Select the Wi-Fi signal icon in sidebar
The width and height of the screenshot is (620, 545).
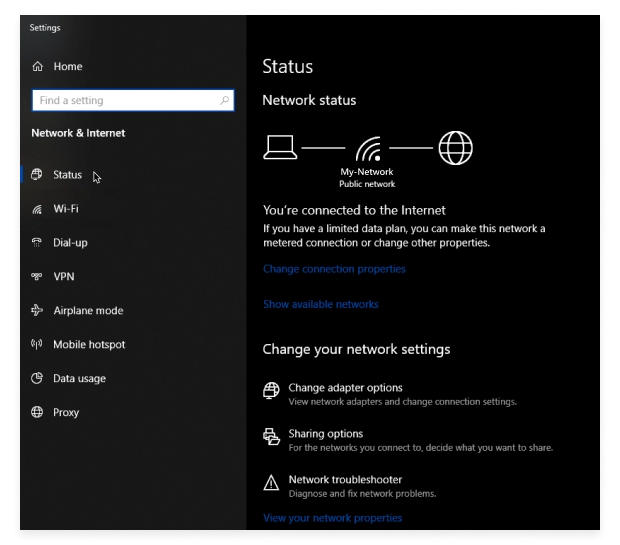click(38, 209)
